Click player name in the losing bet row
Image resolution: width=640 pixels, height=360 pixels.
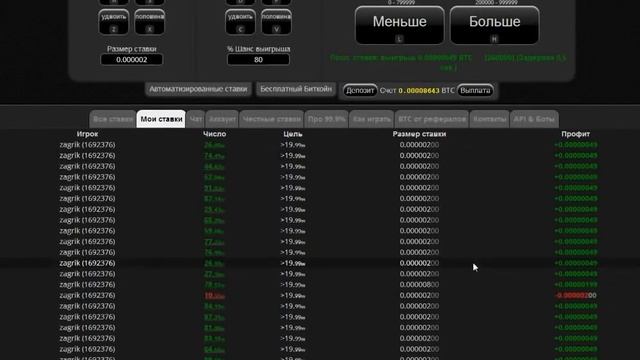click(x=87, y=296)
